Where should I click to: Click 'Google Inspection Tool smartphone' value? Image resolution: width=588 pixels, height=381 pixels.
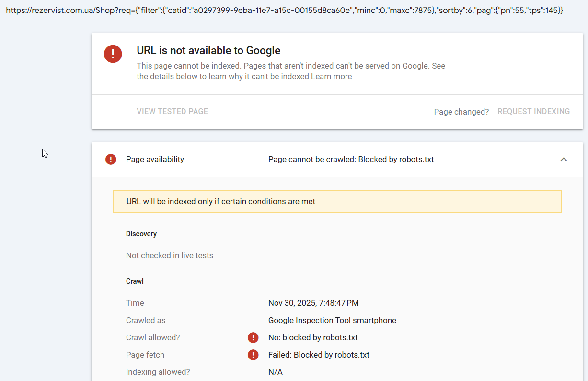point(332,320)
